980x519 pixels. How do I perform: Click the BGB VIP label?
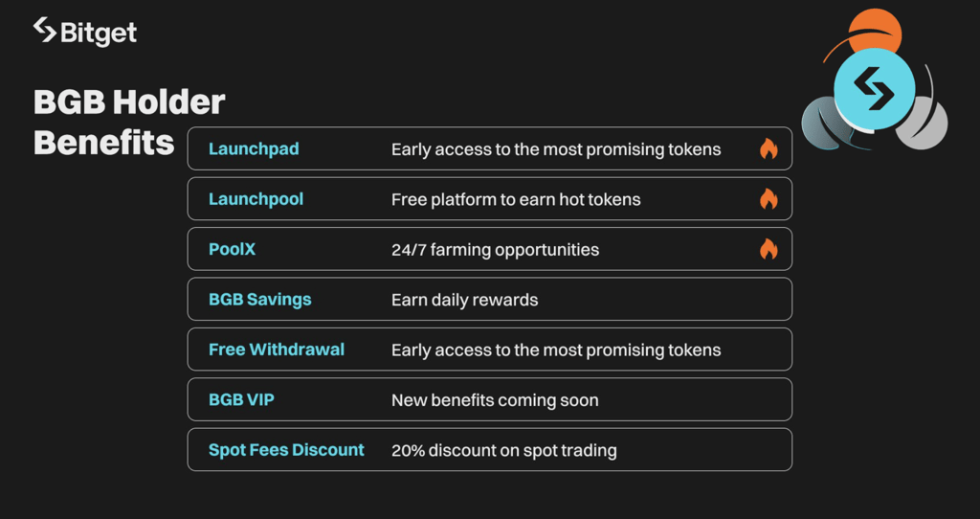(x=241, y=399)
